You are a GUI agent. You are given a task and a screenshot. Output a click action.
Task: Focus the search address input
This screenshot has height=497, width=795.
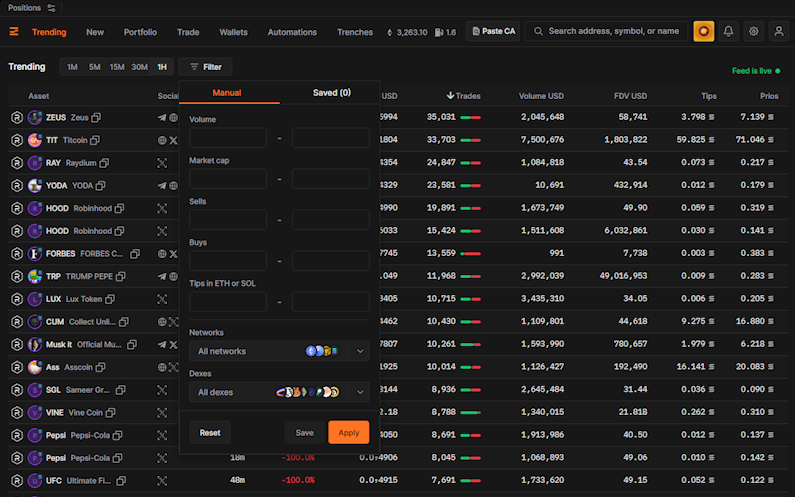coord(606,31)
